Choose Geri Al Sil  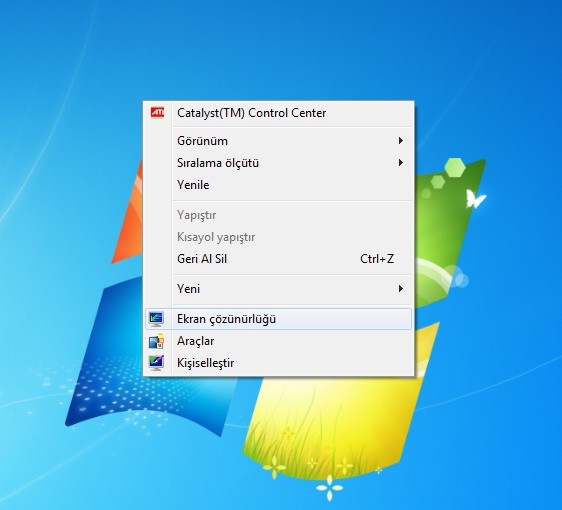pos(278,259)
